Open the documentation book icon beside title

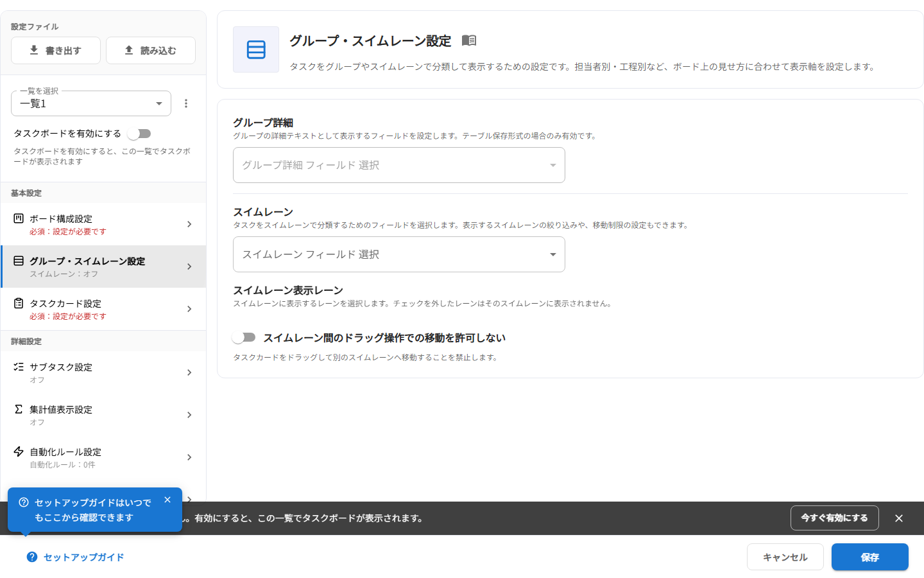point(469,40)
